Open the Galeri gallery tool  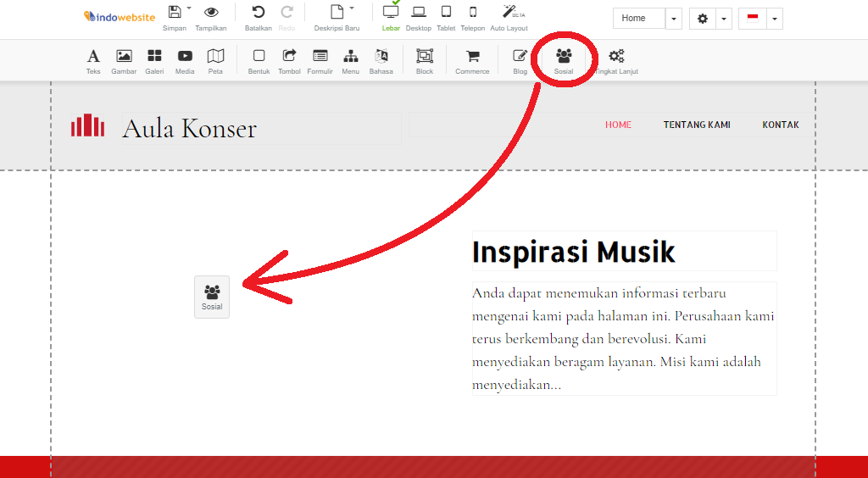pos(154,60)
